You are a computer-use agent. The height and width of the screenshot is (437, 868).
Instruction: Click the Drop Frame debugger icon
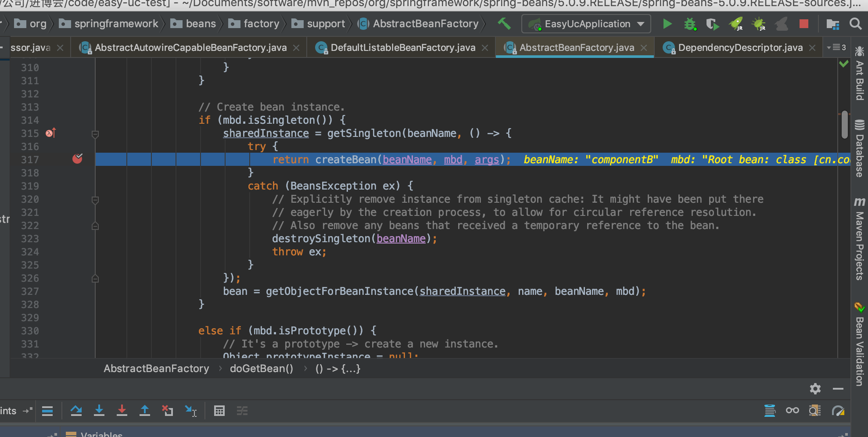pyautogui.click(x=167, y=411)
